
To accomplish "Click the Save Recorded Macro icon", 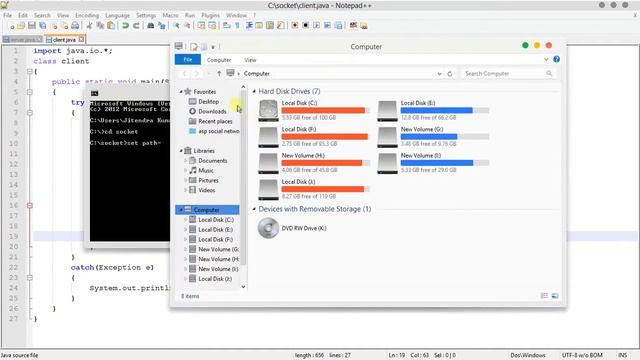I will (x=338, y=26).
